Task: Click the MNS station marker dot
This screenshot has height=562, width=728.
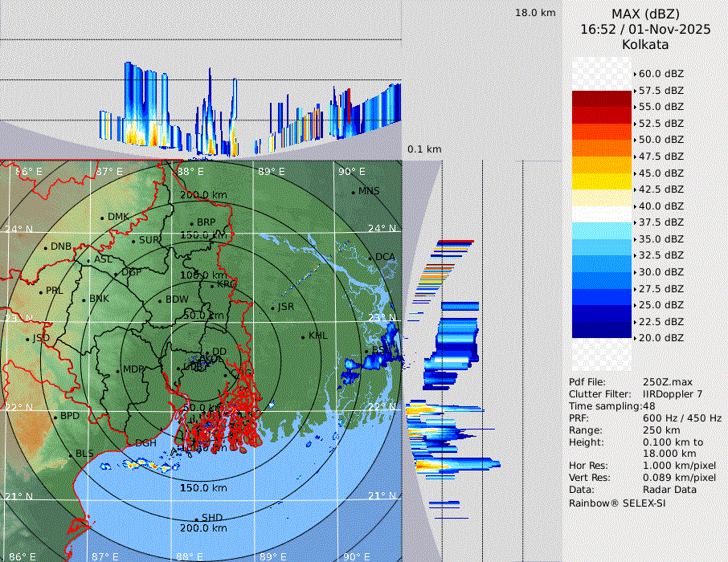Action: (353, 191)
